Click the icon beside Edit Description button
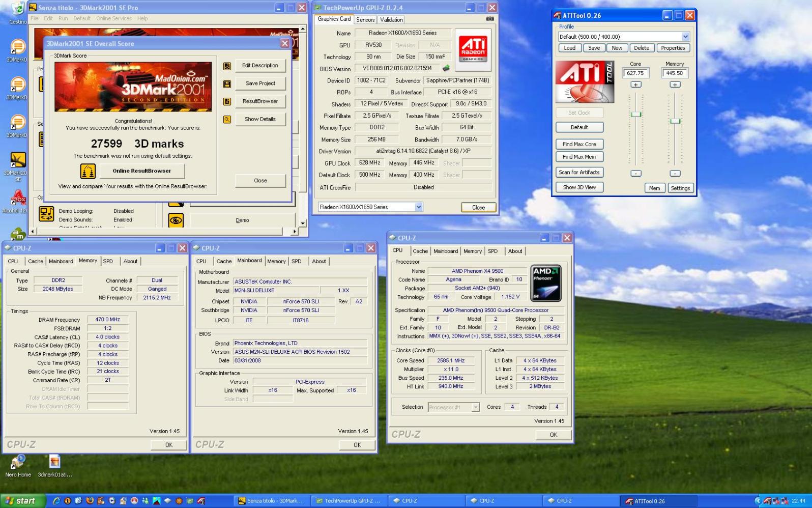This screenshot has height=508, width=812. point(227,66)
